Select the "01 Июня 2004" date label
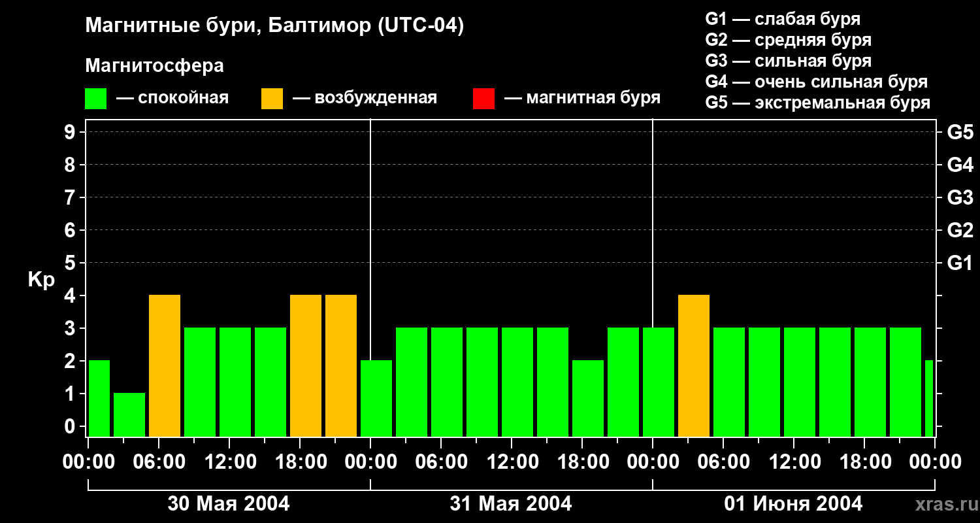The image size is (980, 523). [793, 504]
